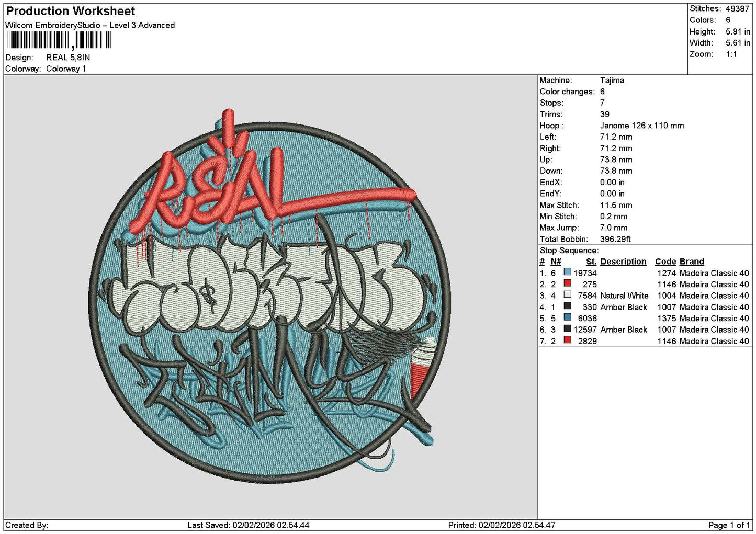
Task: Click "Amber Black" in the 12597-stitch row
Action: 624,330
